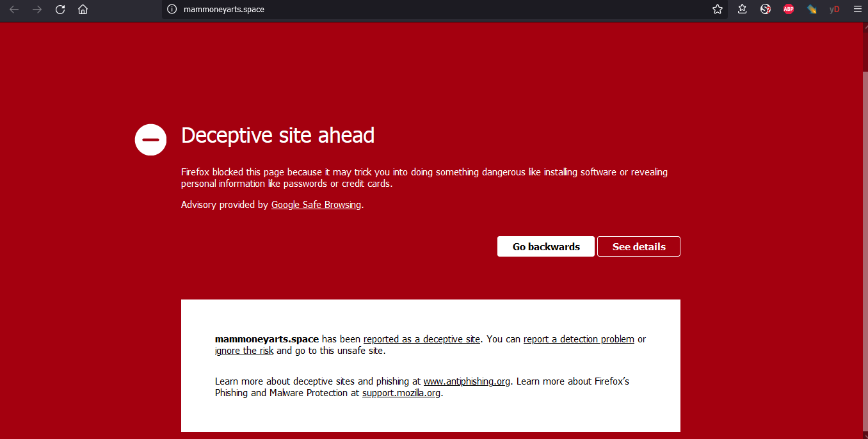Open the reported as a deceptive site link
The width and height of the screenshot is (868, 439).
pyautogui.click(x=421, y=339)
